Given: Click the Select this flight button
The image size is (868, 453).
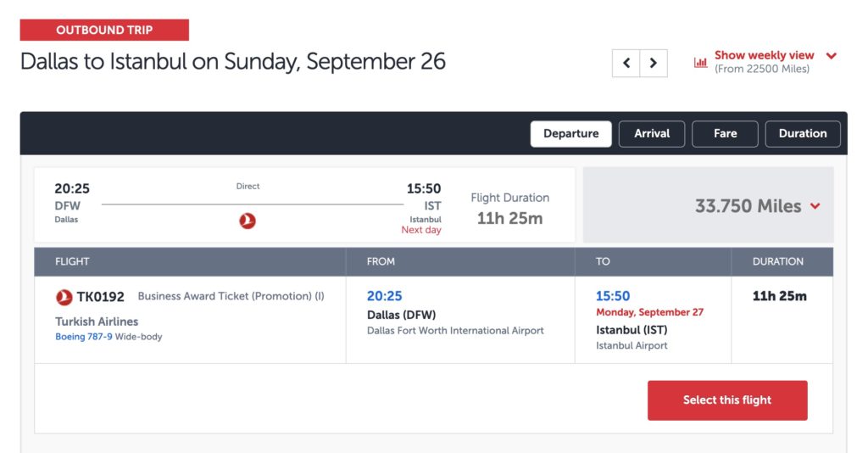Looking at the screenshot, I should tap(727, 400).
